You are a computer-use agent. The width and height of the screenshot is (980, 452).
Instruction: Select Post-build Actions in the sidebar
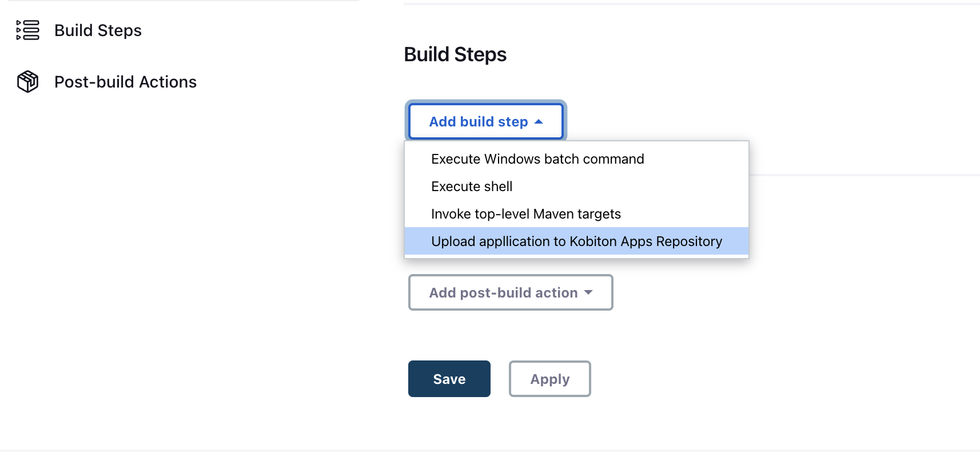(125, 82)
